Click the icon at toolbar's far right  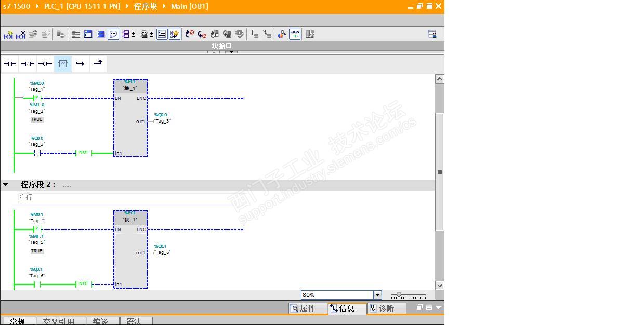pos(432,34)
